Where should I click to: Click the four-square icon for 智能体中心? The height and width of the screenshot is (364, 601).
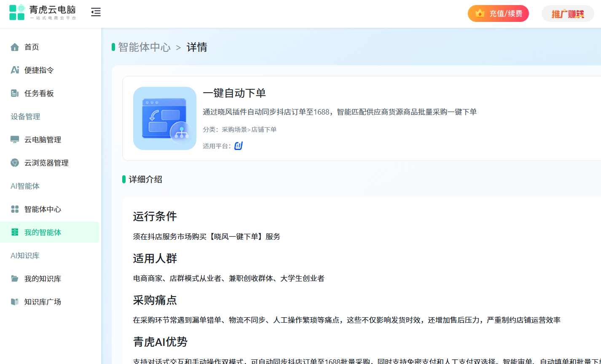point(15,209)
